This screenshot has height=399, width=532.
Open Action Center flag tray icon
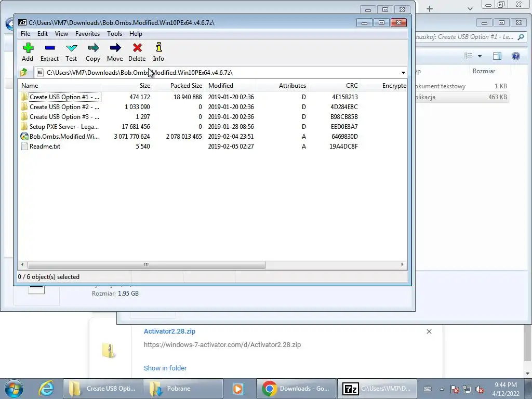point(455,389)
